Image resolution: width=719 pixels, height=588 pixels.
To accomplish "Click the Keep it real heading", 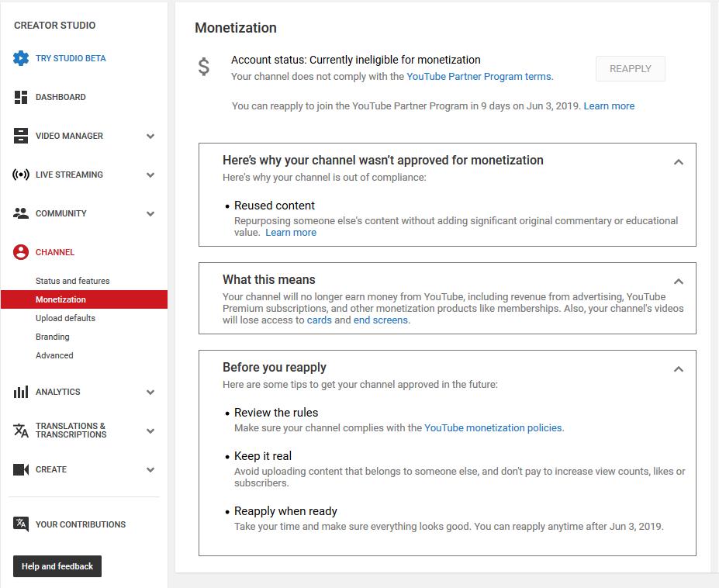I will [263, 456].
